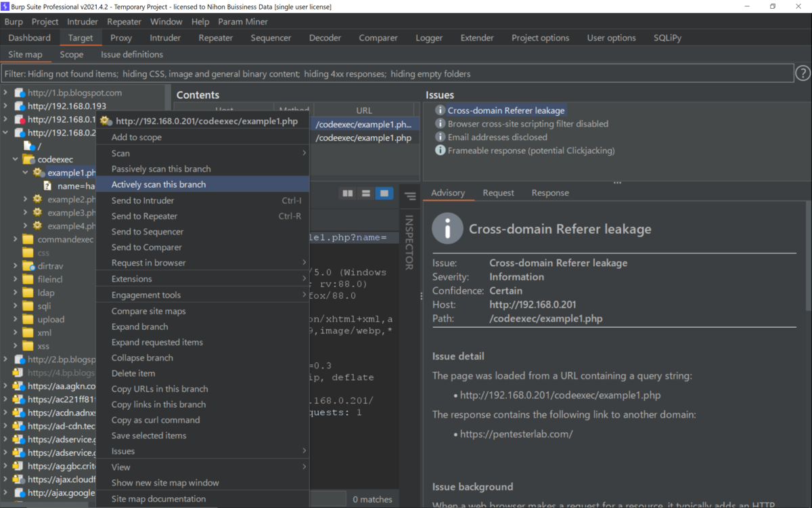This screenshot has height=508, width=812.
Task: Expand the http://1.bp.blogspot.com tree node
Action: click(6, 93)
